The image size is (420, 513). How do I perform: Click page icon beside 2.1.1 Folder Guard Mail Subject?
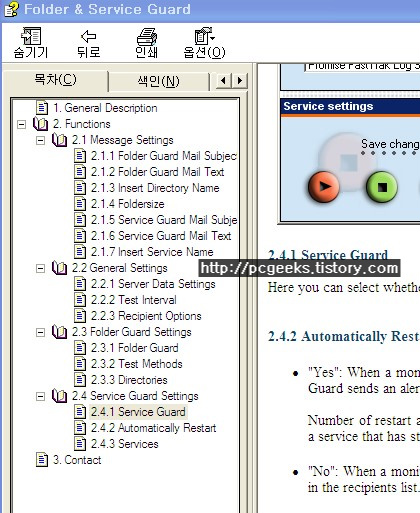coord(80,156)
